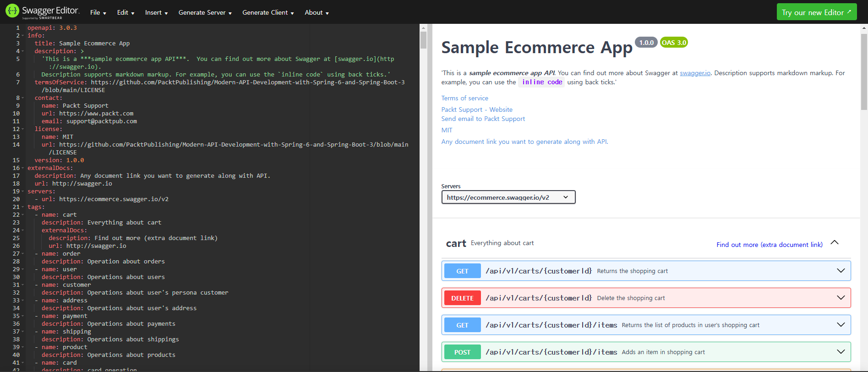Click the GET badge for Returns the shopping cart
The image size is (868, 372).
(462, 271)
